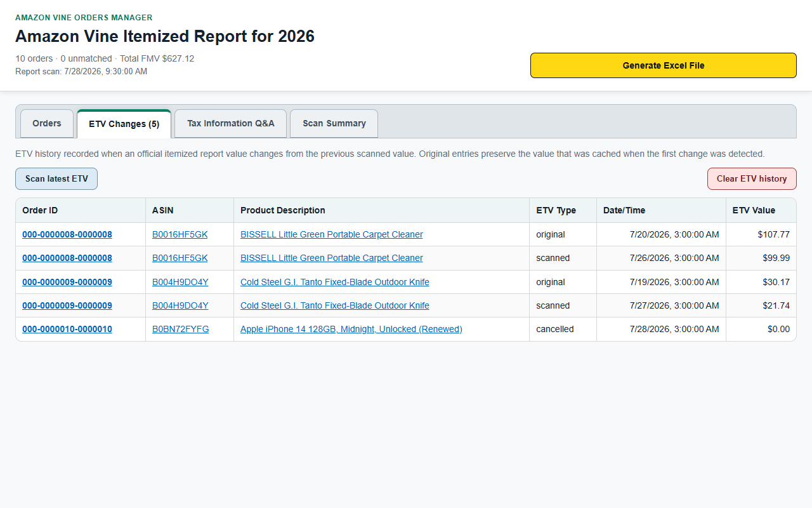Open order 000-0000008-0000008 in the $99.99 row
Screen dimensions: 812x508
67,258
